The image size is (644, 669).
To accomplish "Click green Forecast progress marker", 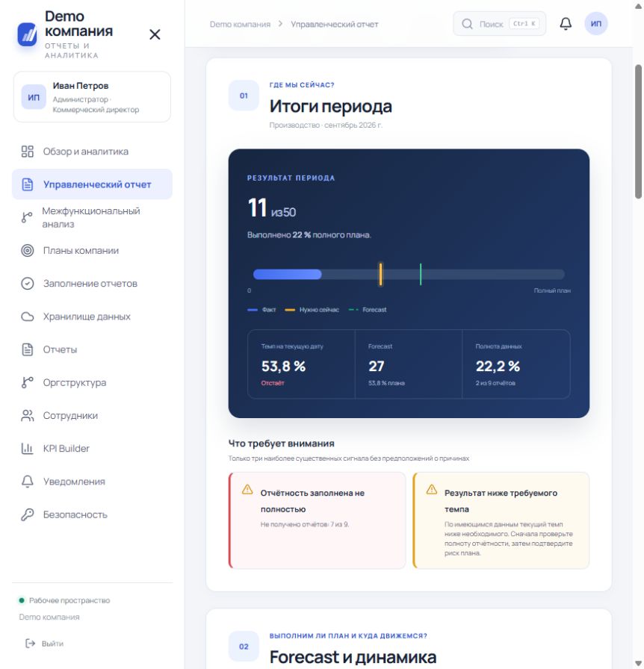I will (420, 274).
